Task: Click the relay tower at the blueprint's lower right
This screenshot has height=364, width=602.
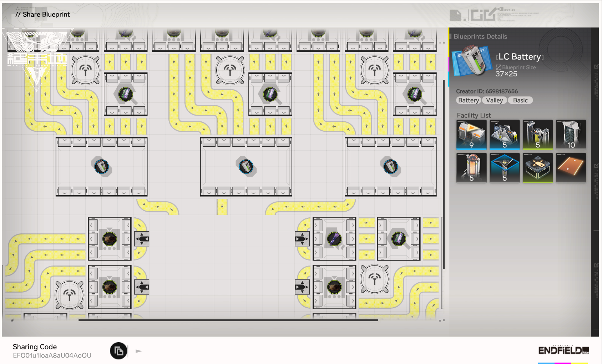Action: click(375, 279)
